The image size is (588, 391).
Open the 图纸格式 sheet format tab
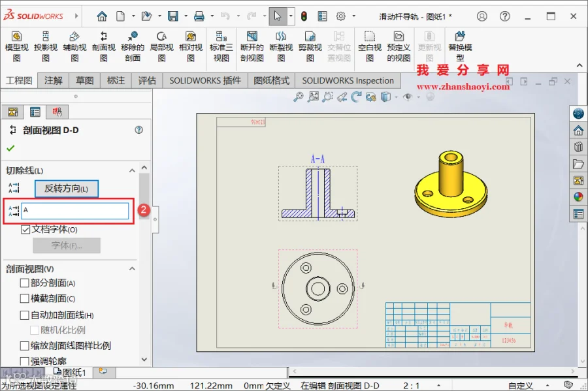click(x=272, y=80)
